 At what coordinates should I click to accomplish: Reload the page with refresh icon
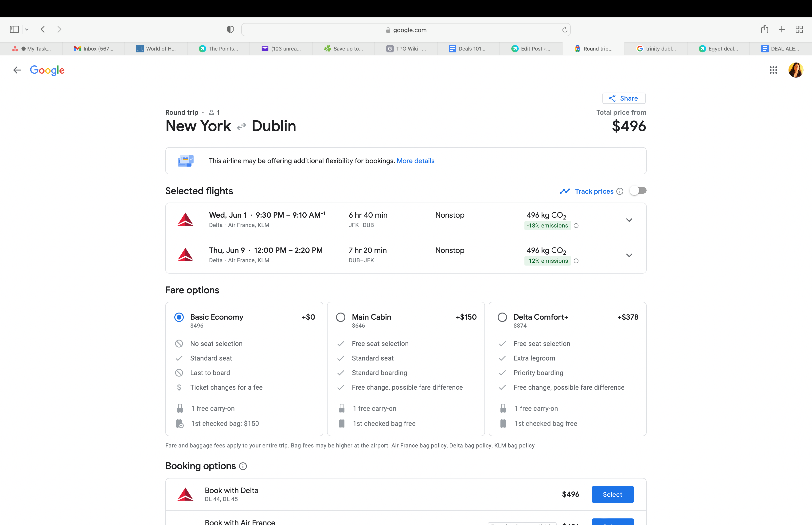coord(565,30)
